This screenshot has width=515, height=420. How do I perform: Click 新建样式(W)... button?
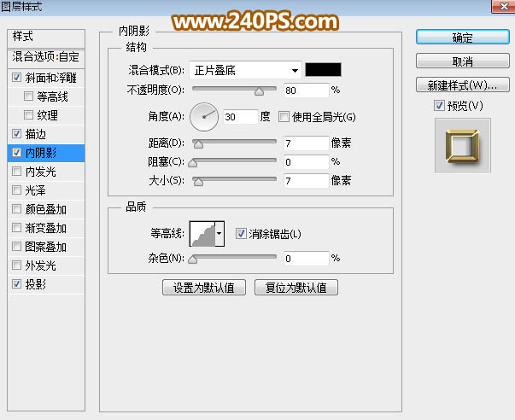463,85
